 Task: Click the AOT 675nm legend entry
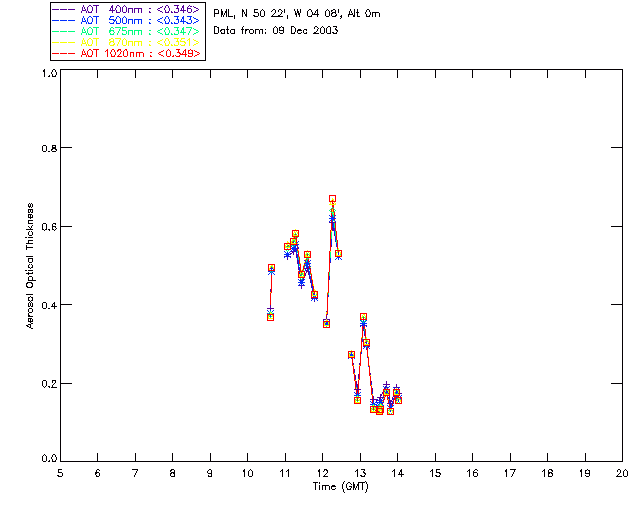tap(126, 31)
